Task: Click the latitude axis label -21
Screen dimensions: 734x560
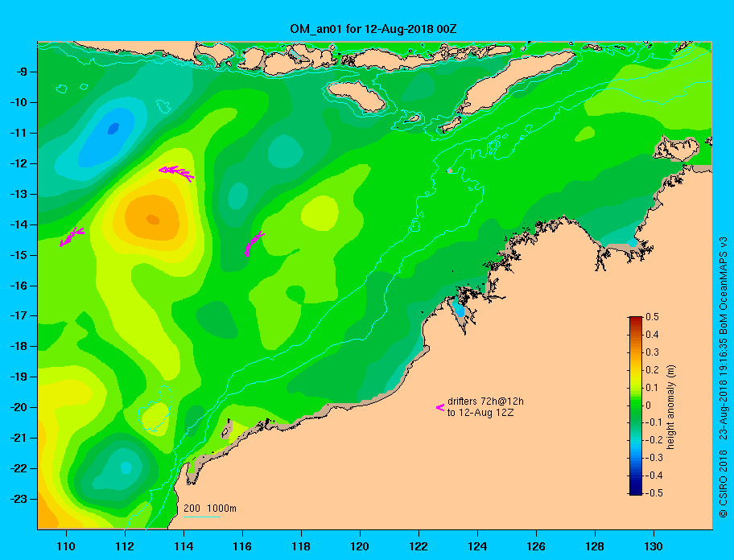Action: (x=19, y=438)
